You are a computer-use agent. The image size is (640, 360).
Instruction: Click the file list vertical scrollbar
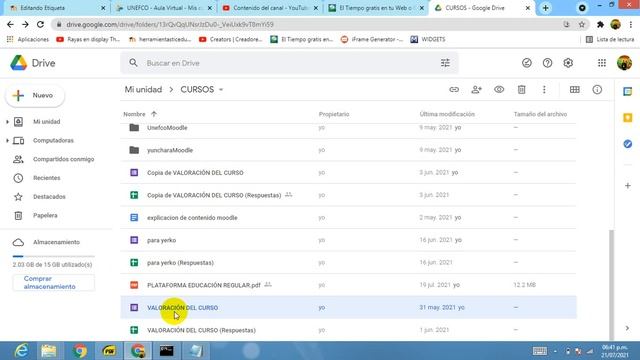click(x=611, y=284)
